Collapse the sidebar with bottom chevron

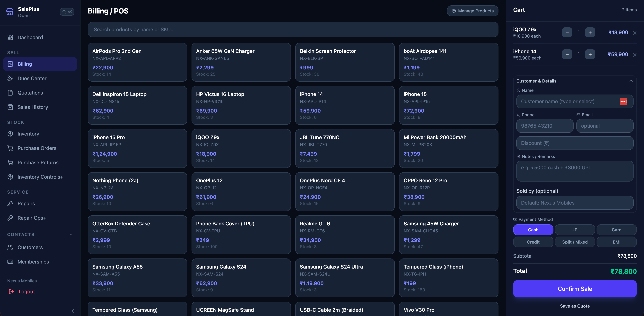click(x=73, y=311)
